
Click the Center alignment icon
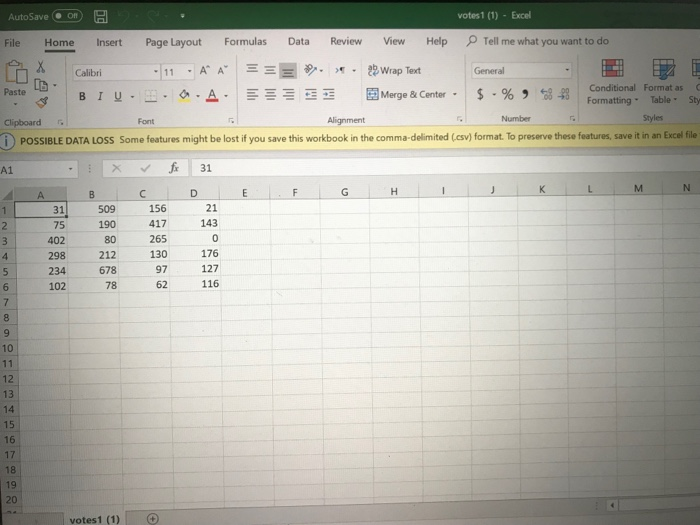click(271, 95)
